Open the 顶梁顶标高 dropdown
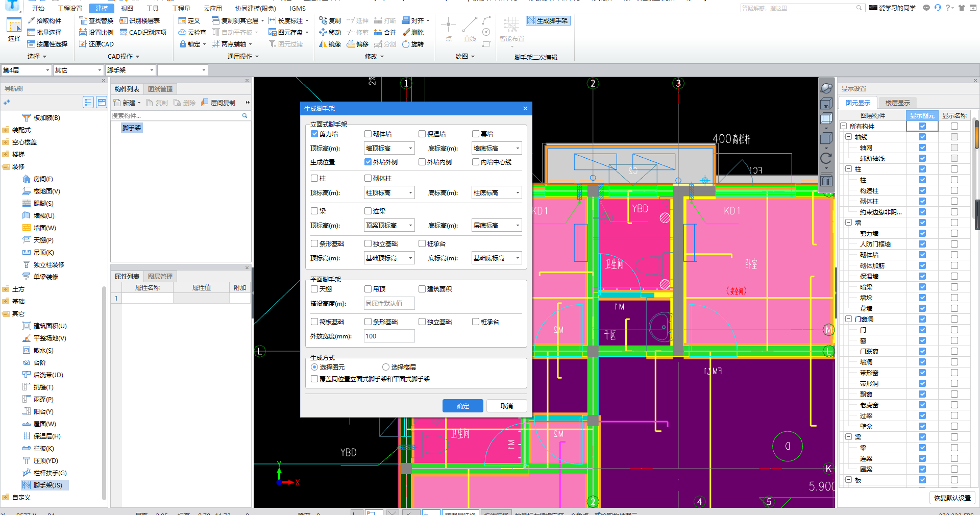This screenshot has width=980, height=515. [389, 225]
